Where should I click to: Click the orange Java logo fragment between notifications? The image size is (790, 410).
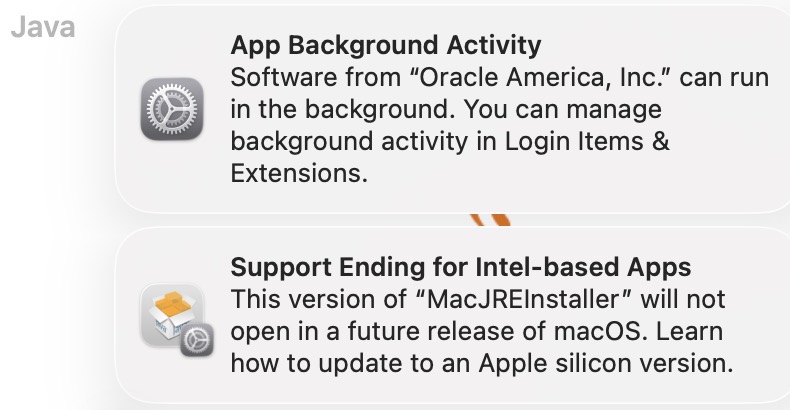tap(490, 220)
